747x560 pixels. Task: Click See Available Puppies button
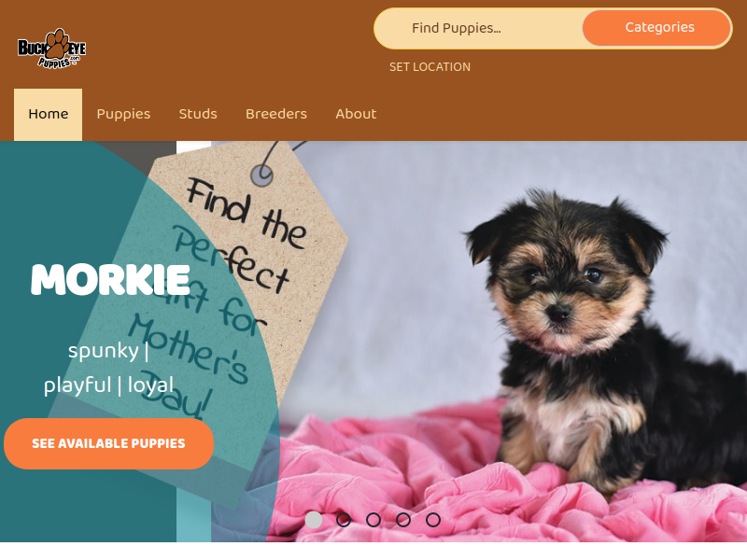coord(108,443)
